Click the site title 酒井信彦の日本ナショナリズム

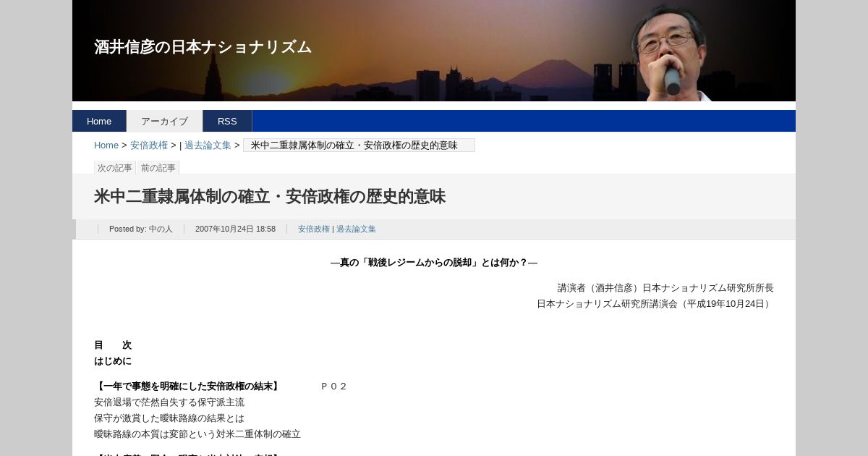pos(203,47)
